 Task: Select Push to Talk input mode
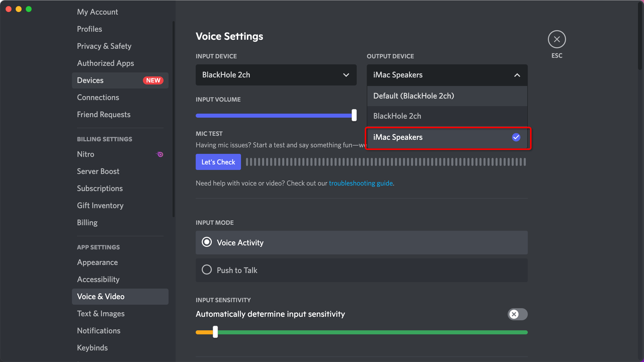click(206, 270)
